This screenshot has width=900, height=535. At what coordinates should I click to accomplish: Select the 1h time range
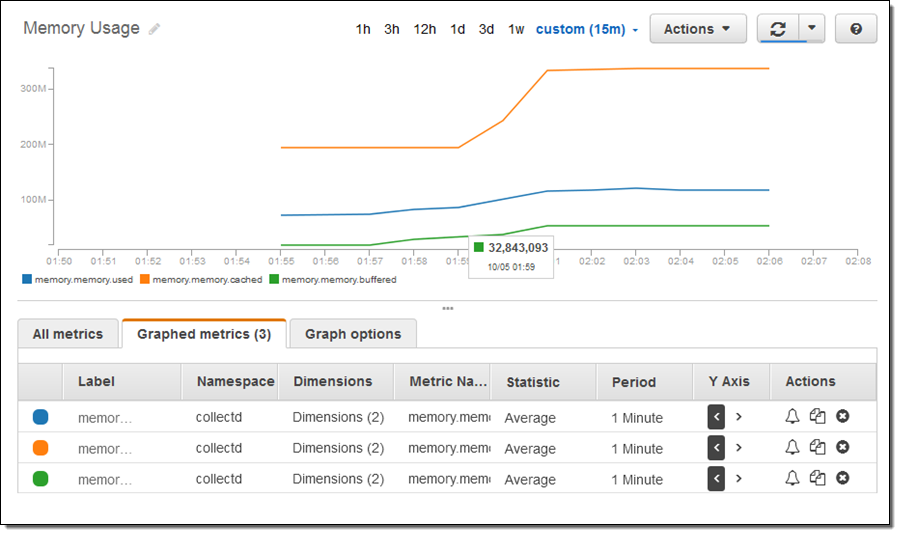(x=363, y=29)
